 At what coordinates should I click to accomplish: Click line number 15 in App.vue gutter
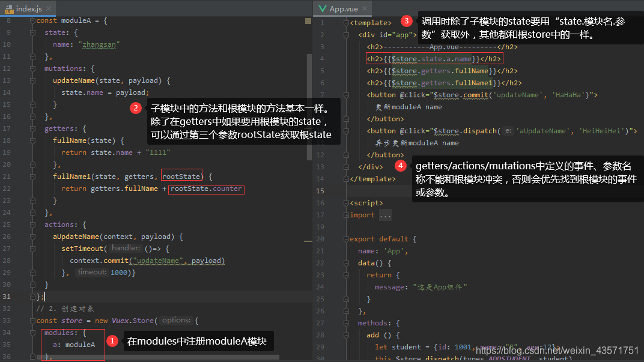tap(320, 191)
